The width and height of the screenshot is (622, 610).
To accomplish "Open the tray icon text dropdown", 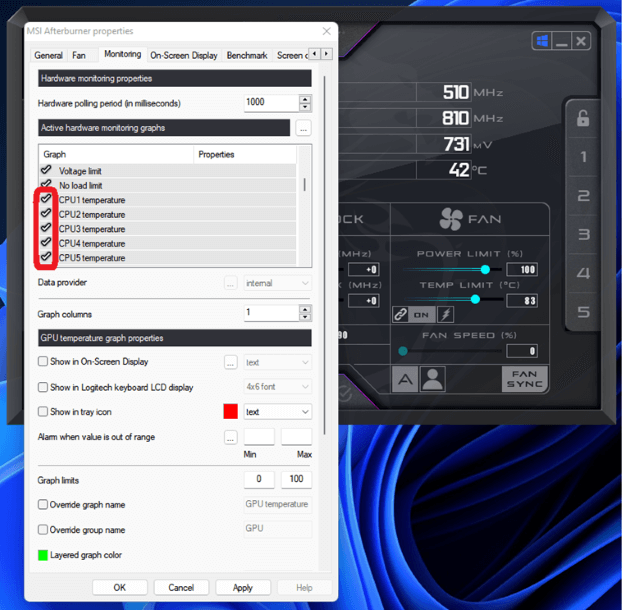I will pos(277,412).
